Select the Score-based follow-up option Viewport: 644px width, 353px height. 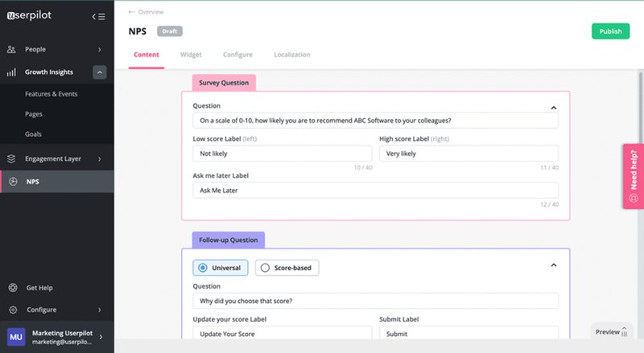287,268
